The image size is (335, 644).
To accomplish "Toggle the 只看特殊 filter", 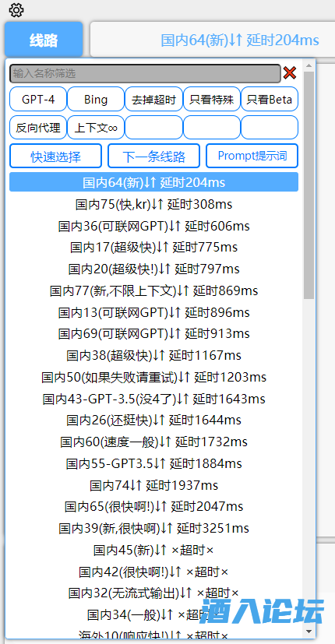I will coord(212,99).
